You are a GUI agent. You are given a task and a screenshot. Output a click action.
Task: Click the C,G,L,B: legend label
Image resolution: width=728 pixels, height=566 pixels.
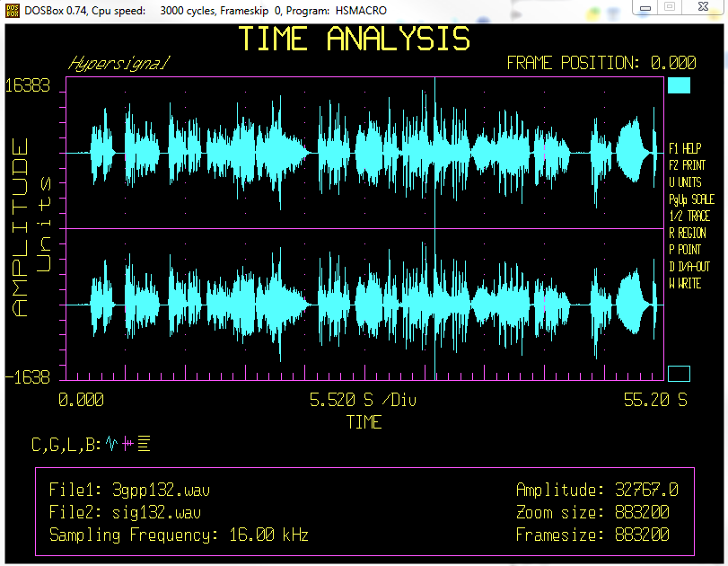point(66,445)
